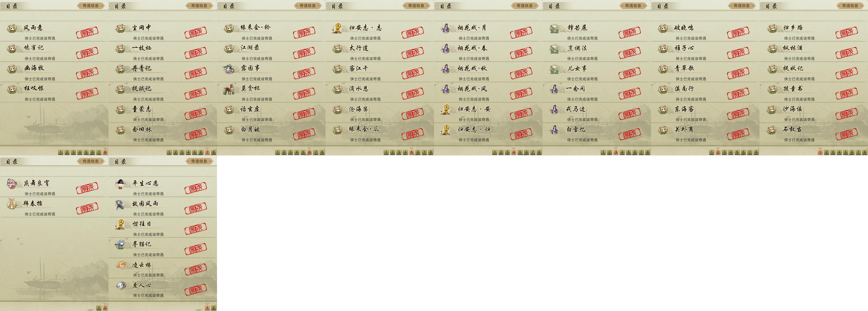Screen dimensions: 868x311
Task: Go to page 1 below the 拜春擂 list
Action: click(99, 308)
